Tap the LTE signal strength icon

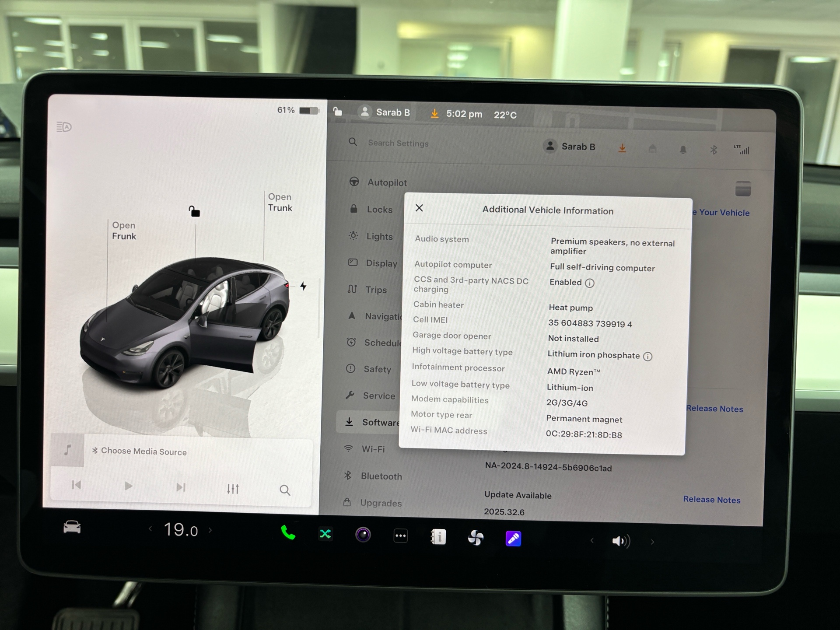click(x=742, y=149)
